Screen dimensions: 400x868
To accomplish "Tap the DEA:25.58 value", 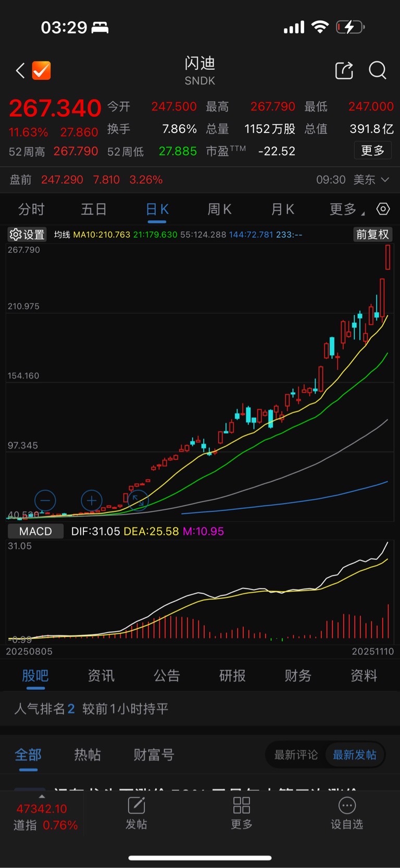I will pyautogui.click(x=151, y=531).
